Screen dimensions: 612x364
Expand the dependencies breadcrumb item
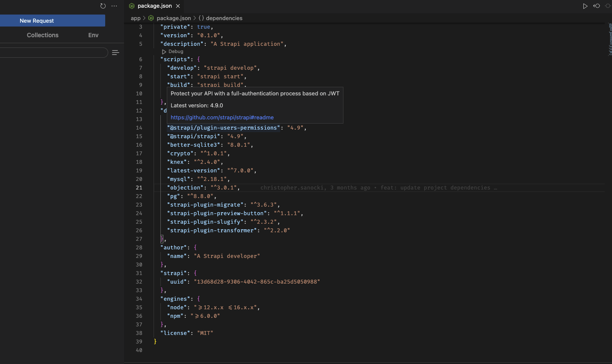coord(224,18)
